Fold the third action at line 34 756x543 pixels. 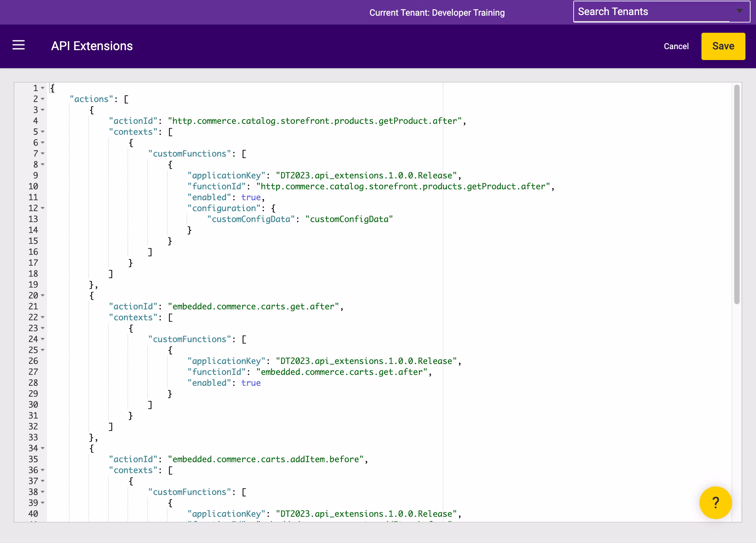click(x=43, y=449)
